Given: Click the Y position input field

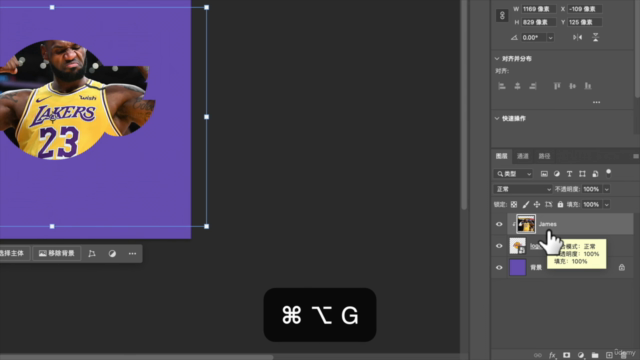Looking at the screenshot, I should coord(585,22).
